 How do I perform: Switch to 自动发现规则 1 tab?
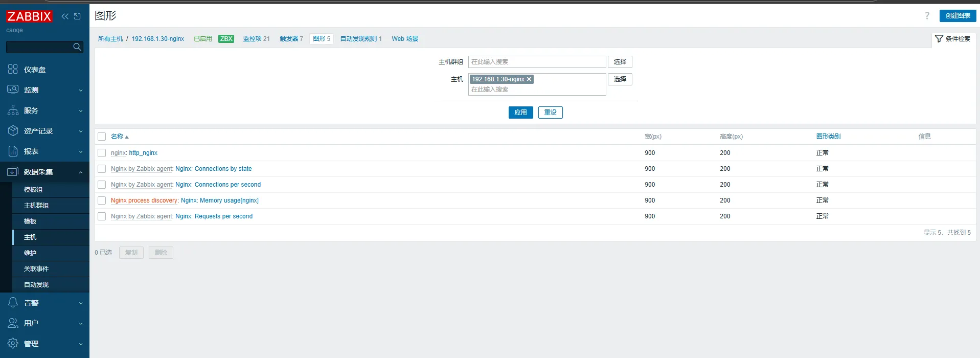pos(361,39)
